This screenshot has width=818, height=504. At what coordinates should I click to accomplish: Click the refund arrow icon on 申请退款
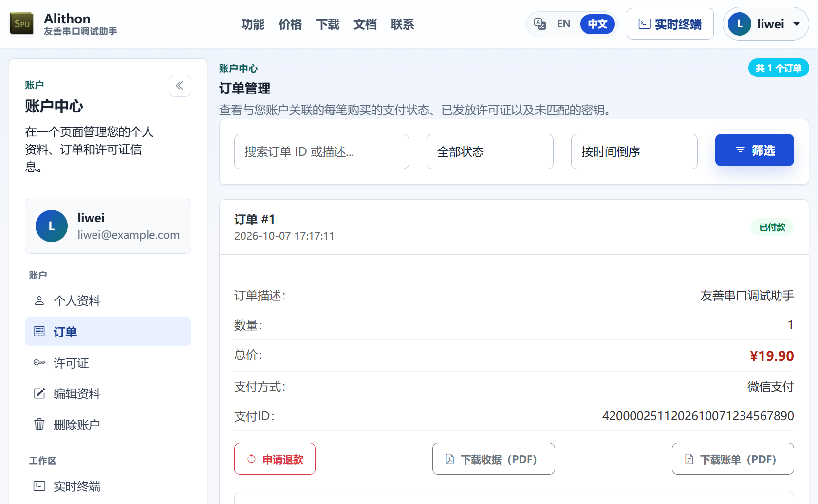251,459
